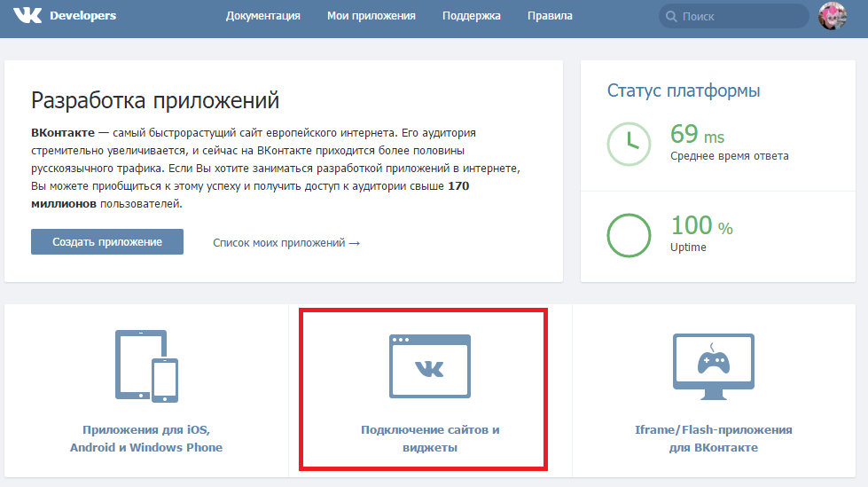Click the Статус платформы heading
The width and height of the screenshot is (868, 487).
tap(684, 90)
